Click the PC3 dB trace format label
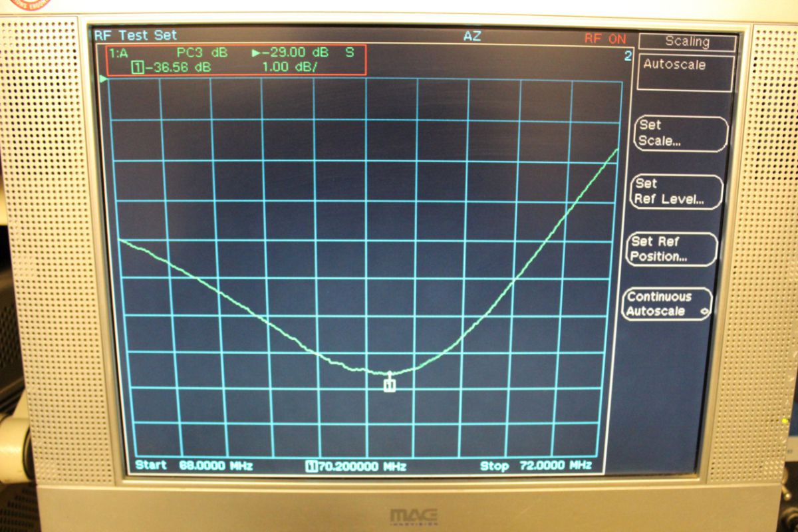Image resolution: width=798 pixels, height=532 pixels. pyautogui.click(x=202, y=53)
